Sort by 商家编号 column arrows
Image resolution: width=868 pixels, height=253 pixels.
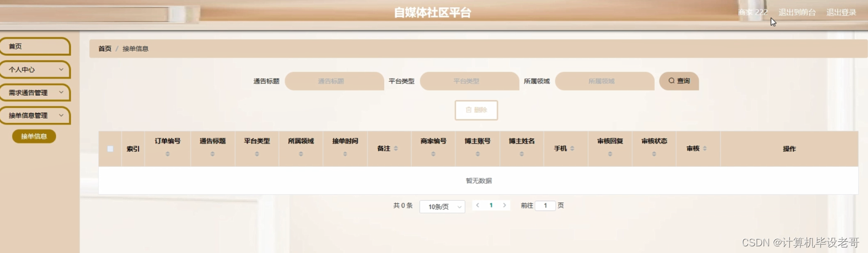coord(434,154)
